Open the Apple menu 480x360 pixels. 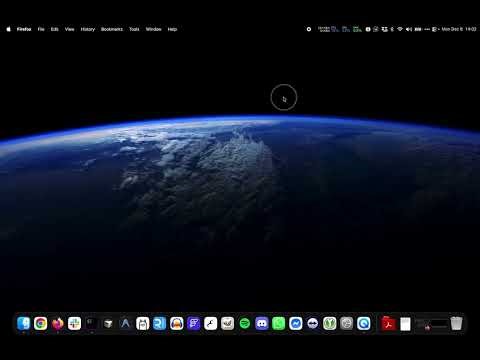(x=9, y=29)
